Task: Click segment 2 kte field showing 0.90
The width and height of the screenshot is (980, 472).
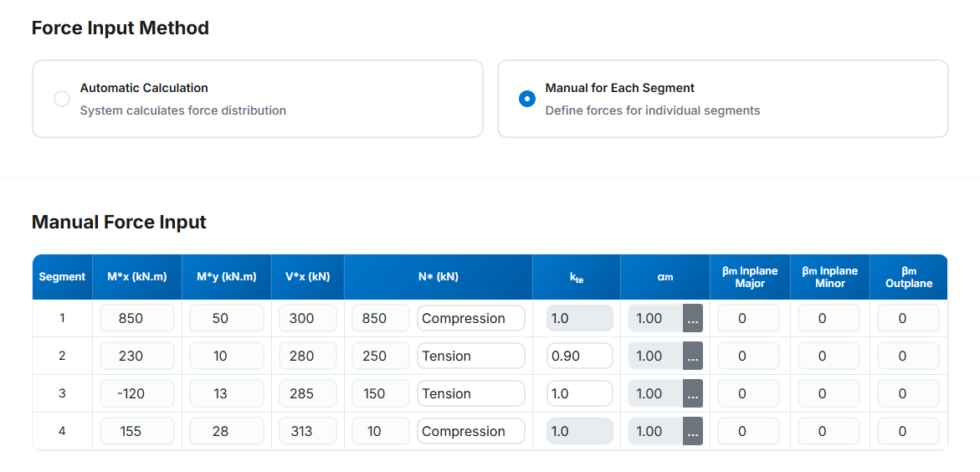Action: point(579,357)
